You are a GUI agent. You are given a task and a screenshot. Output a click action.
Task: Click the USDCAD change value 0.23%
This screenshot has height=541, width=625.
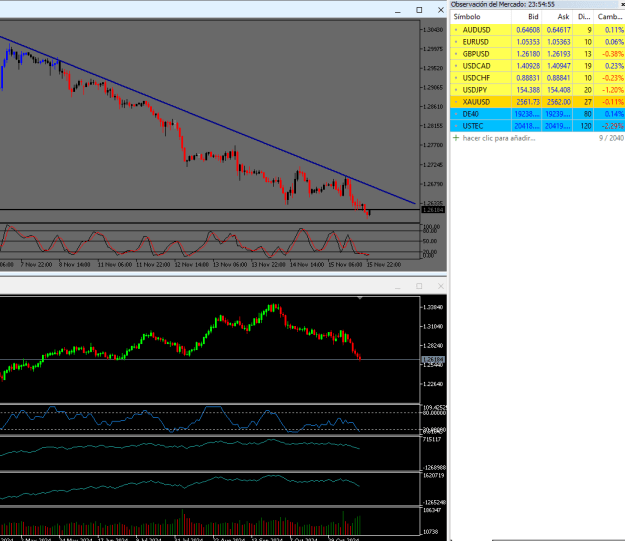pos(614,66)
